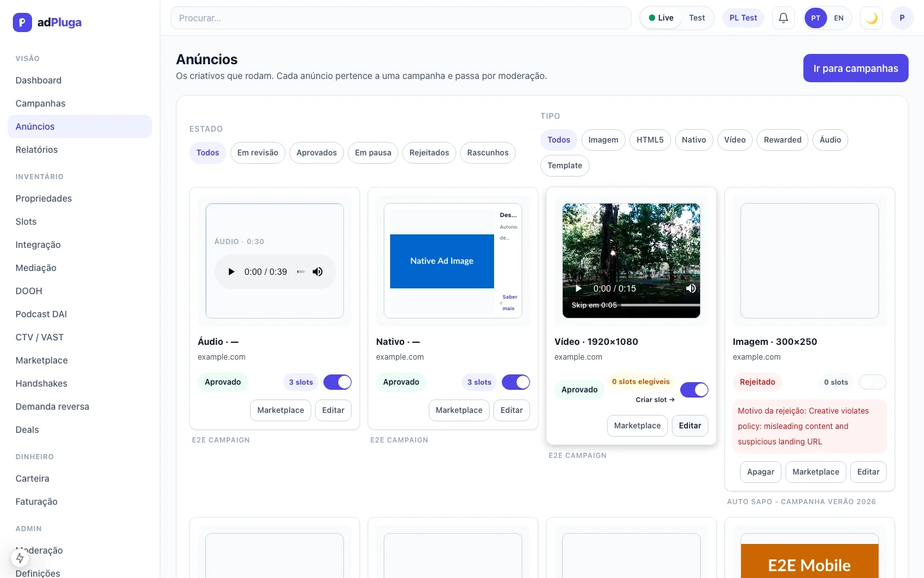Open Campanhas in sidebar
Viewport: 924px width, 578px height.
[x=80, y=103]
